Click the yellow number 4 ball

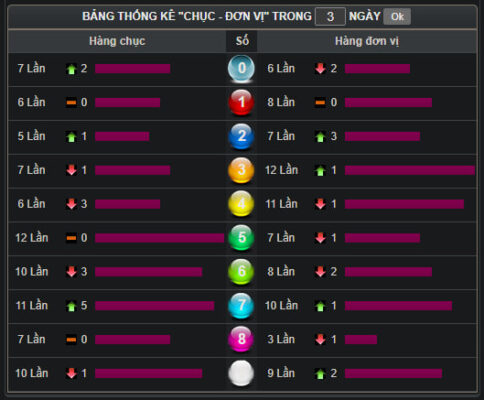coord(241,204)
